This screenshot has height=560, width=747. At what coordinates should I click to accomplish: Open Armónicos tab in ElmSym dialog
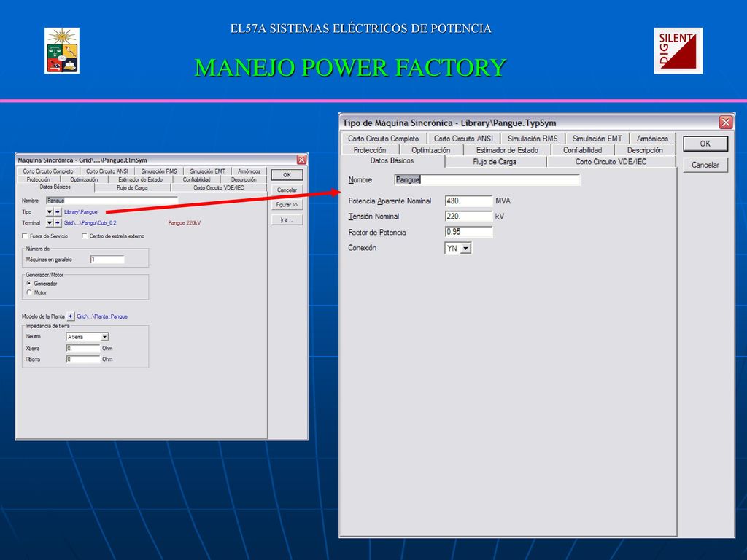[x=249, y=171]
